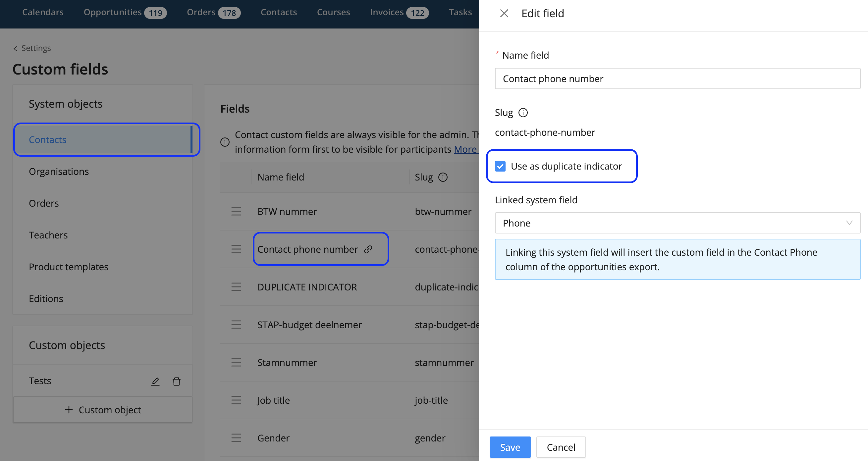Click the contact-phone-number slug text in panel

tap(545, 132)
